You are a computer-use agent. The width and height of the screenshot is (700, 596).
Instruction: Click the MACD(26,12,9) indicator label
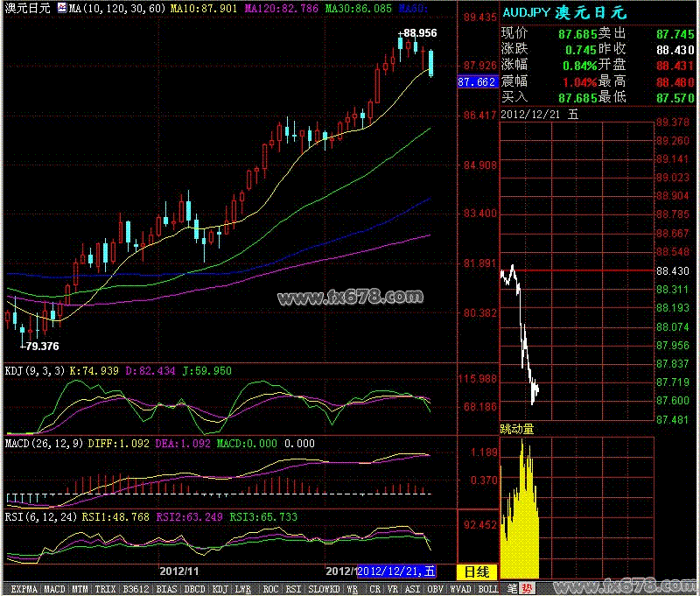pyautogui.click(x=44, y=444)
